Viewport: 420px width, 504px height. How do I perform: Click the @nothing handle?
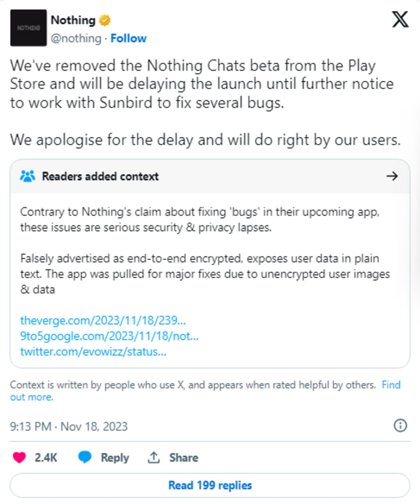[76, 38]
